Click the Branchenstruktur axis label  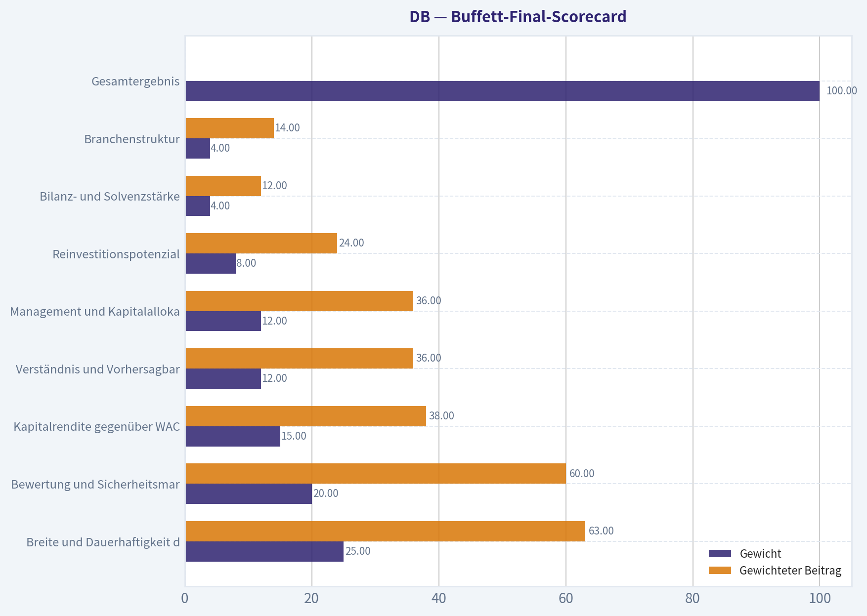click(x=132, y=139)
